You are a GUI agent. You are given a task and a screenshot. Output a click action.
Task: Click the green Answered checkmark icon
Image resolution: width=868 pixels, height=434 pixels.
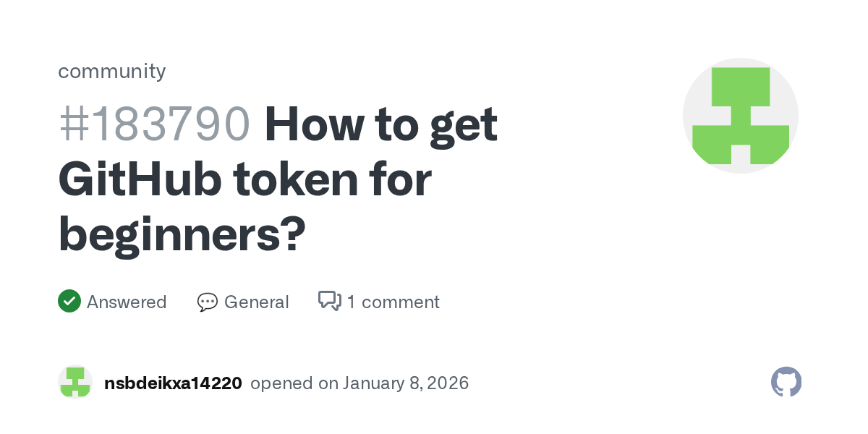[x=69, y=301]
